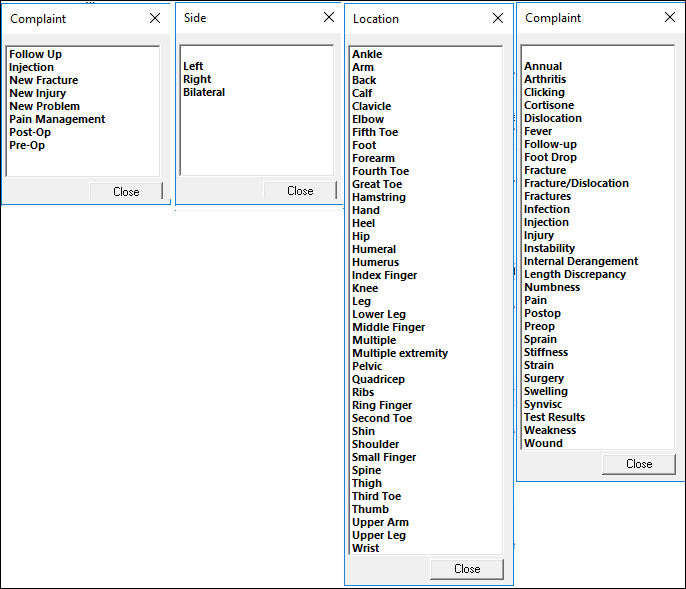Select 'Ankle' in Location list
Screen dimensions: 686x589
tap(367, 54)
